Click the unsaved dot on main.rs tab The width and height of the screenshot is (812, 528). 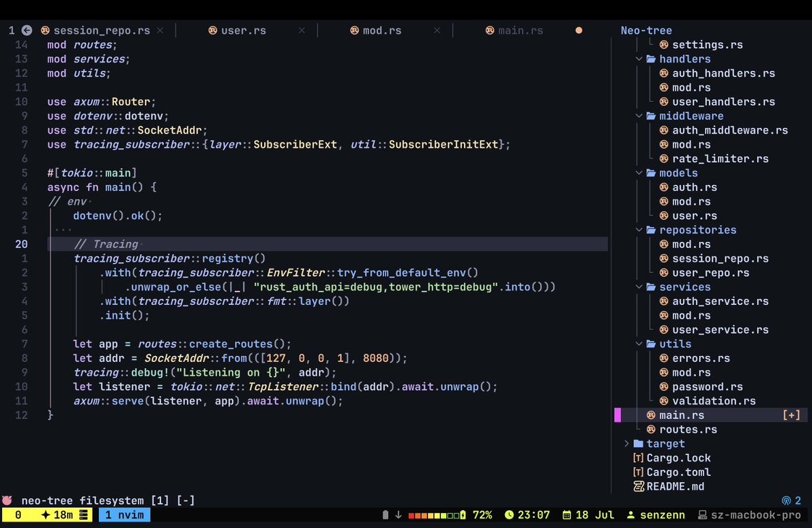click(x=579, y=31)
